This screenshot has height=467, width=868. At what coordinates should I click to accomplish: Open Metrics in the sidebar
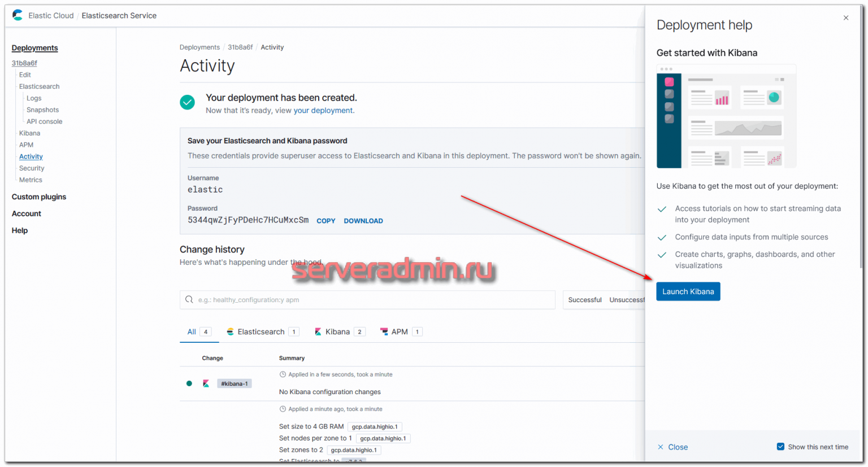(31, 180)
